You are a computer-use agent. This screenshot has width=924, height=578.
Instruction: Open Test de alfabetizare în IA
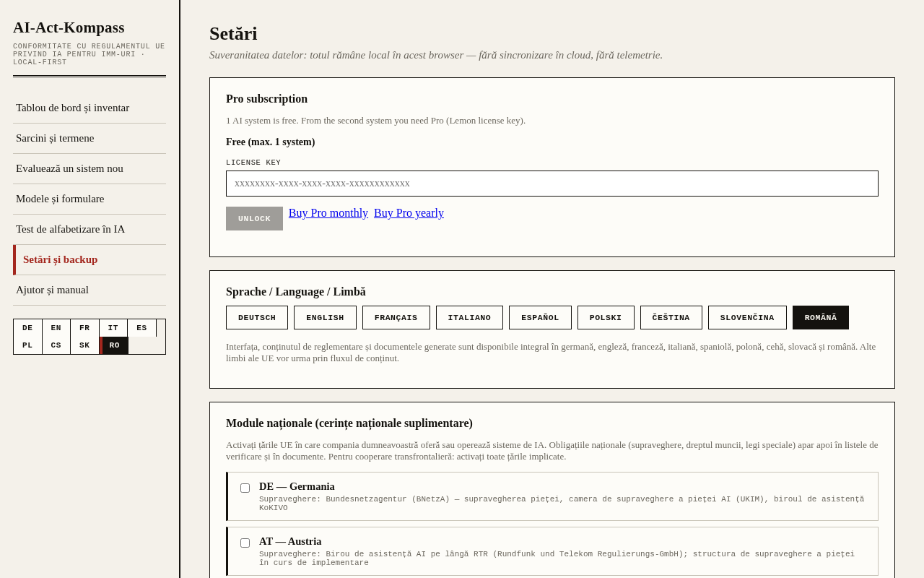[90, 229]
